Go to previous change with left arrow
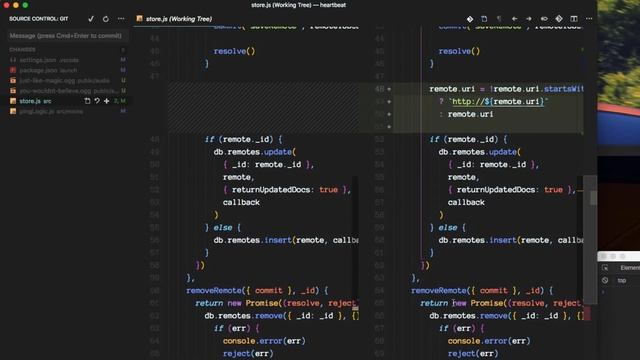 [x=514, y=19]
